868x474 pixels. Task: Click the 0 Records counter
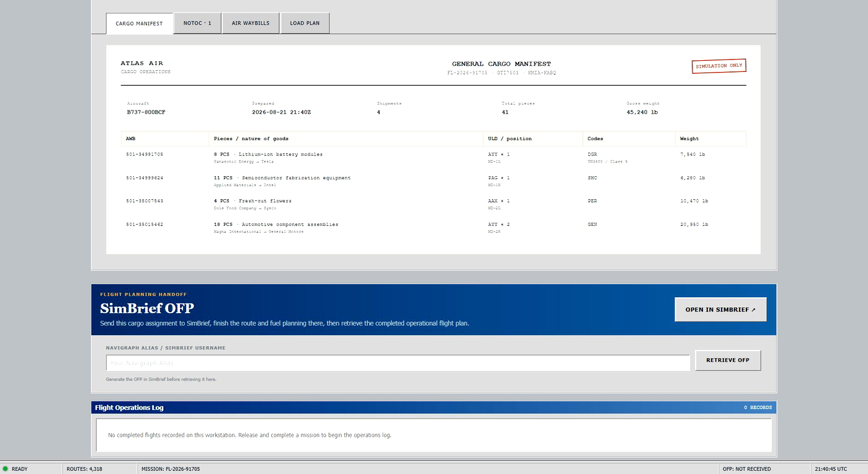point(758,408)
